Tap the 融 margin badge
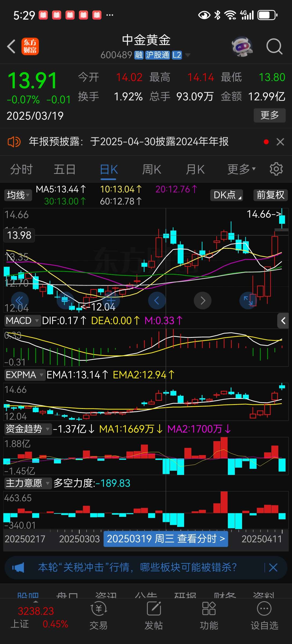Viewport: 292px width, 644px height. (139, 55)
